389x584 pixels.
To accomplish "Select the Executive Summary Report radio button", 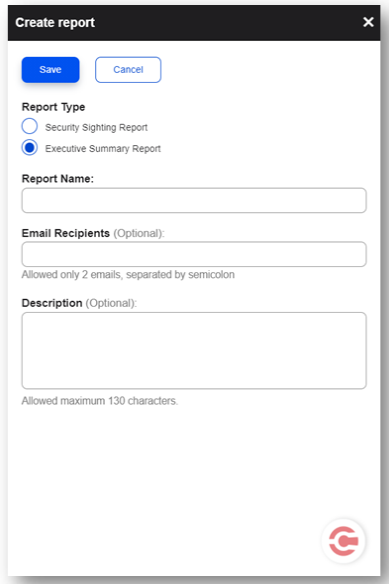I will (x=29, y=147).
